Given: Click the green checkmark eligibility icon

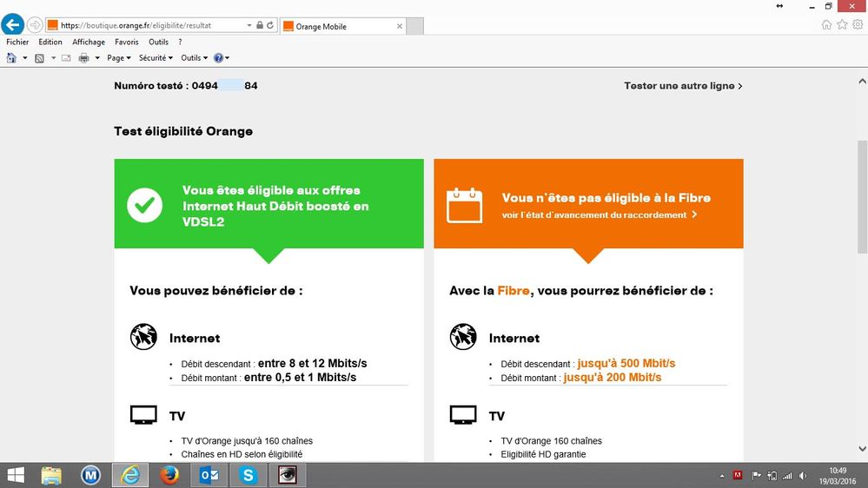Looking at the screenshot, I should pos(144,205).
